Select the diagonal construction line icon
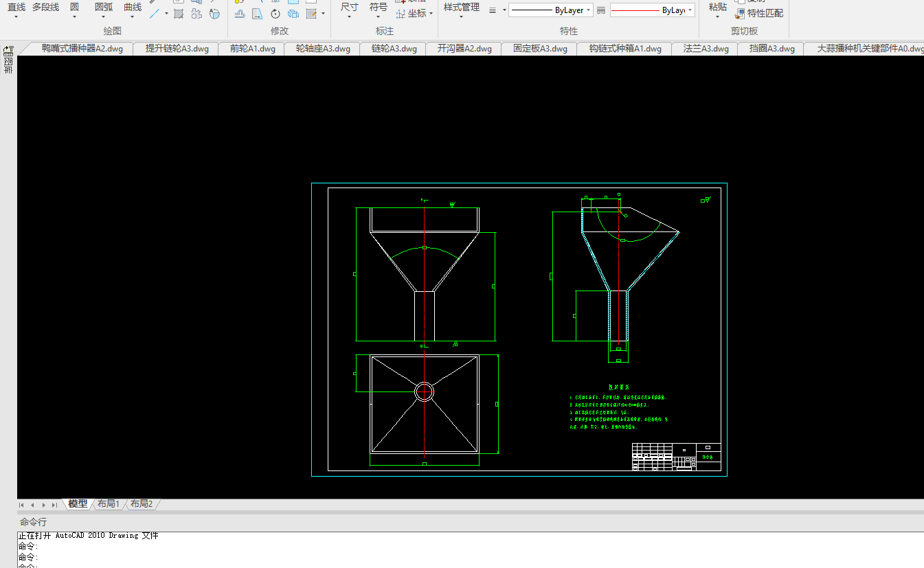 pos(155,13)
